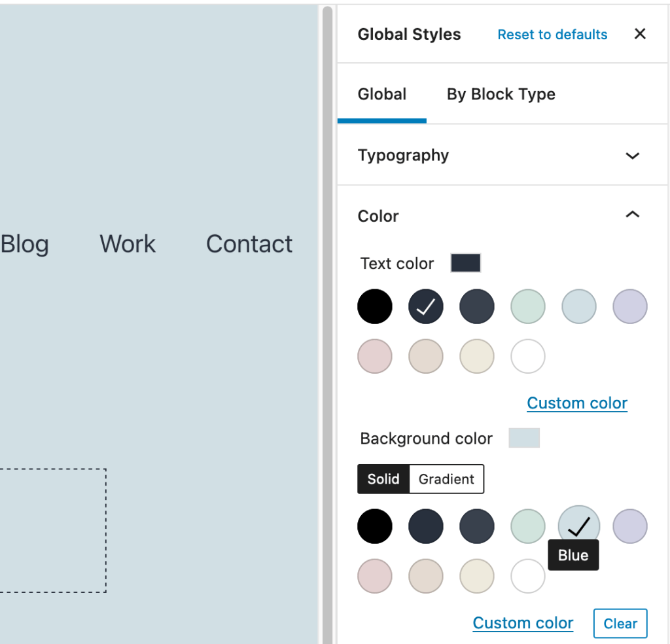Switch to the By Block Type tab
This screenshot has width=670, height=644.
coord(501,94)
